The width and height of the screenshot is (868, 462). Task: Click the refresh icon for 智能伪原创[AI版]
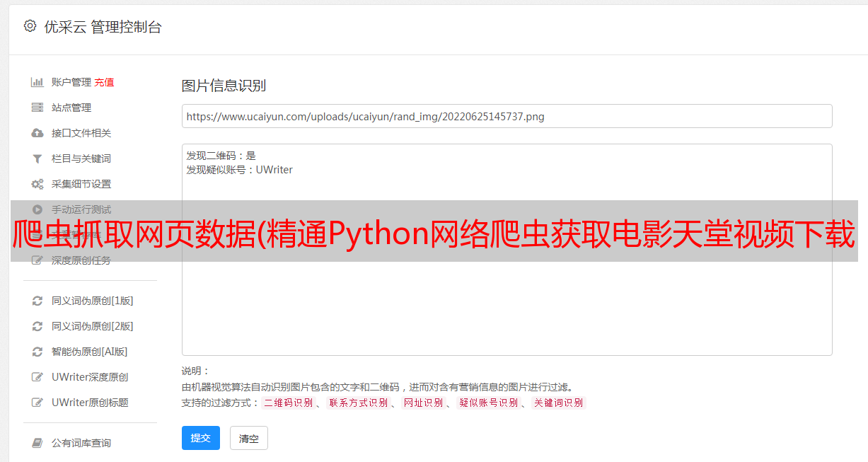[37, 352]
